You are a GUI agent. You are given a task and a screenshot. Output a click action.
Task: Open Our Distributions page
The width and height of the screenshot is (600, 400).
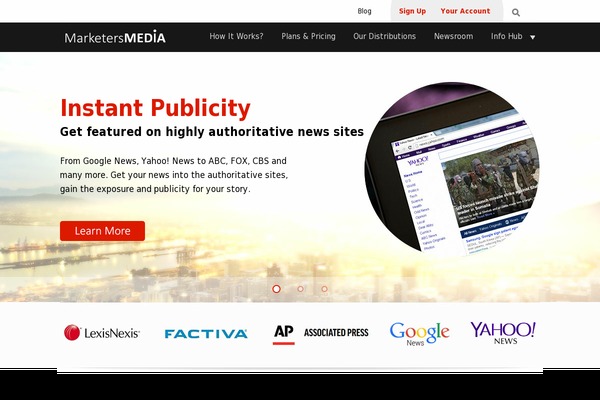click(385, 36)
